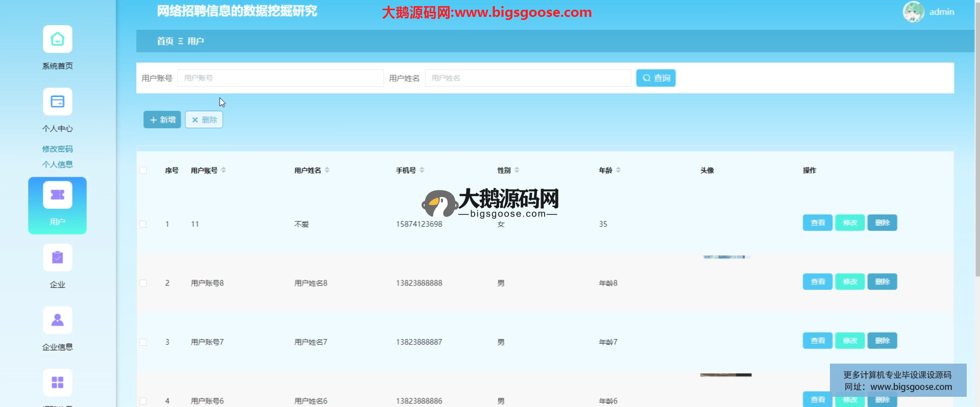Viewport: 980px width, 407px height.
Task: Open the 个人信息 submenu item
Action: tap(57, 164)
